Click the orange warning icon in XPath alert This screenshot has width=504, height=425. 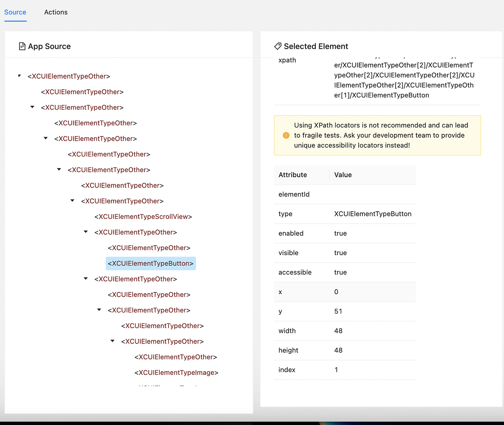click(286, 136)
